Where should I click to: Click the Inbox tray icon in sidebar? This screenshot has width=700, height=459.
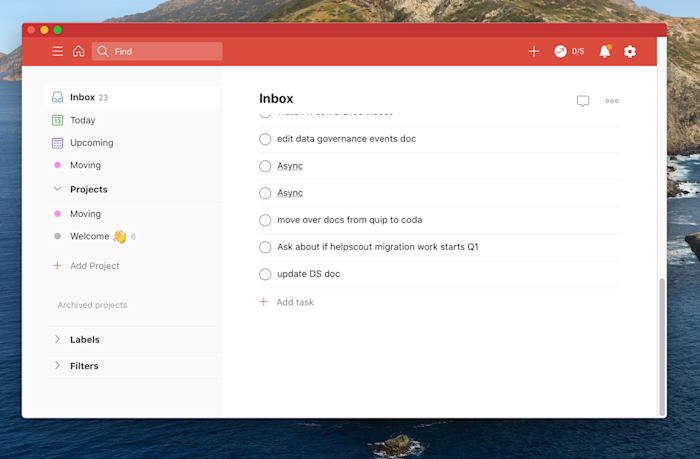click(x=58, y=97)
